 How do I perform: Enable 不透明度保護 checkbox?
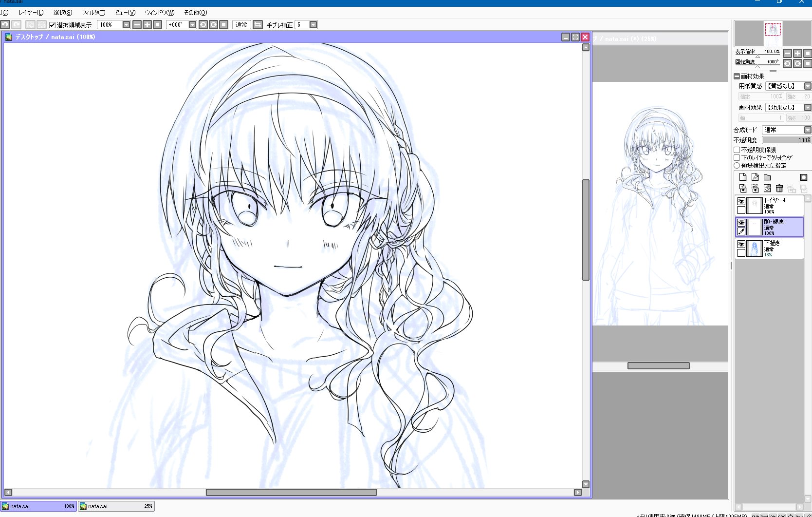click(737, 150)
